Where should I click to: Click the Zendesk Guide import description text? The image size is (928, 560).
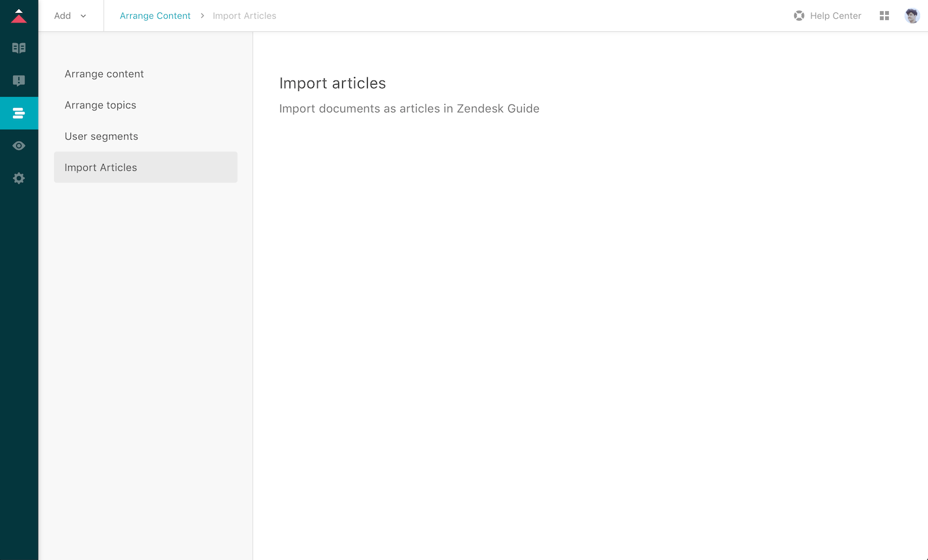pyautogui.click(x=409, y=109)
